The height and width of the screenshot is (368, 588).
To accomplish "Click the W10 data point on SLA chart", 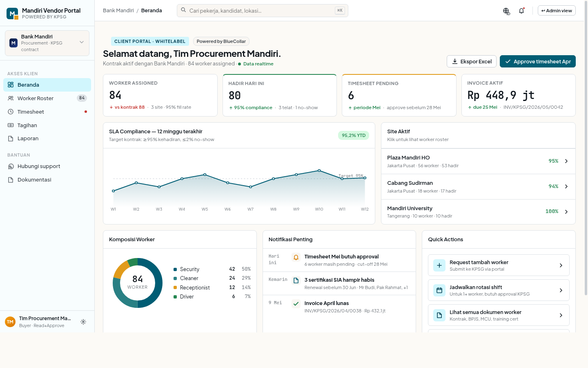I will tap(319, 171).
